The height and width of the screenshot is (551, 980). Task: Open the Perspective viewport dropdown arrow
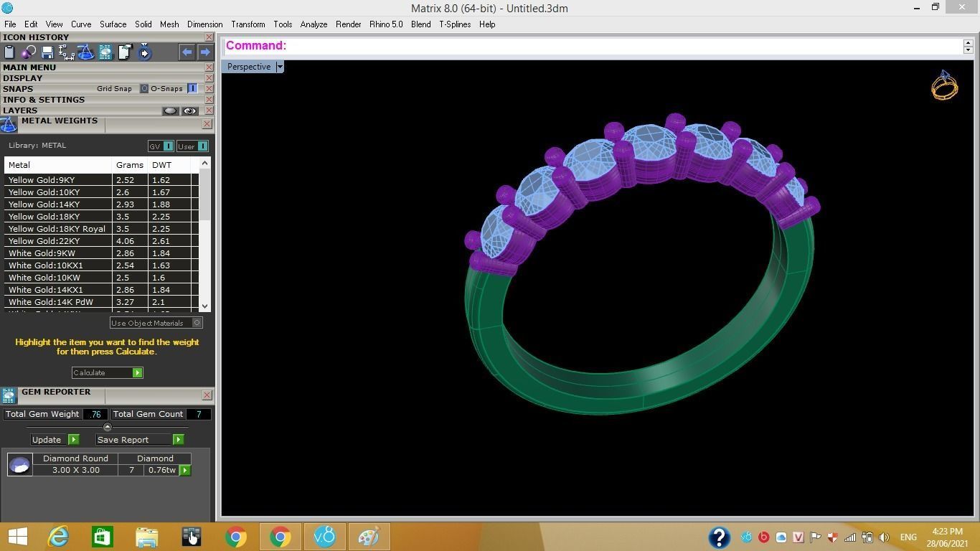coord(280,67)
